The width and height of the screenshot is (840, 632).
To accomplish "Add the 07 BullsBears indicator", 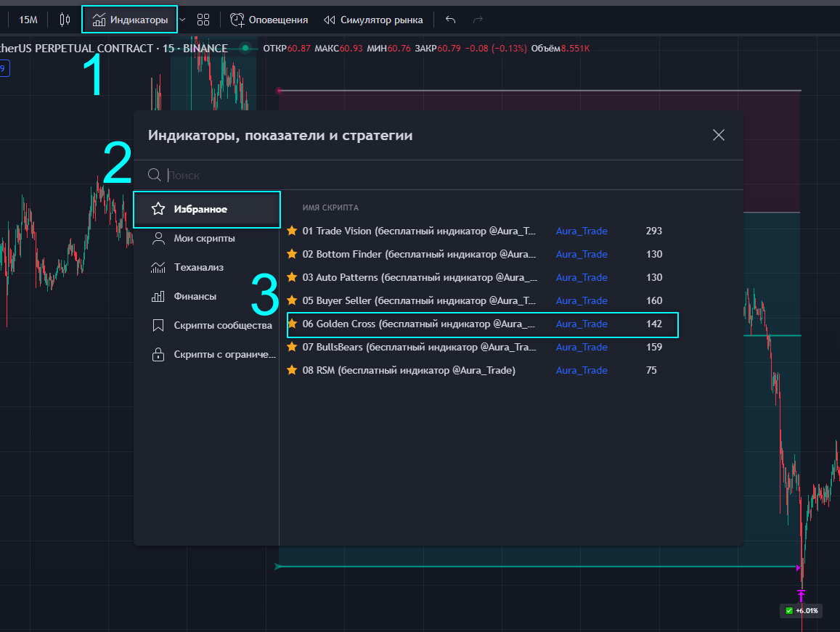I will pyautogui.click(x=419, y=347).
